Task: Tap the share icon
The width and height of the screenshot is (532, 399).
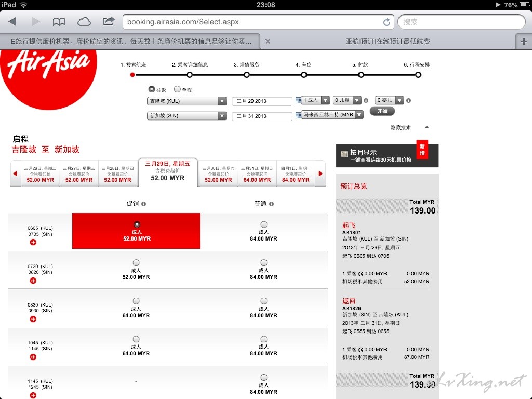Action: tap(108, 21)
